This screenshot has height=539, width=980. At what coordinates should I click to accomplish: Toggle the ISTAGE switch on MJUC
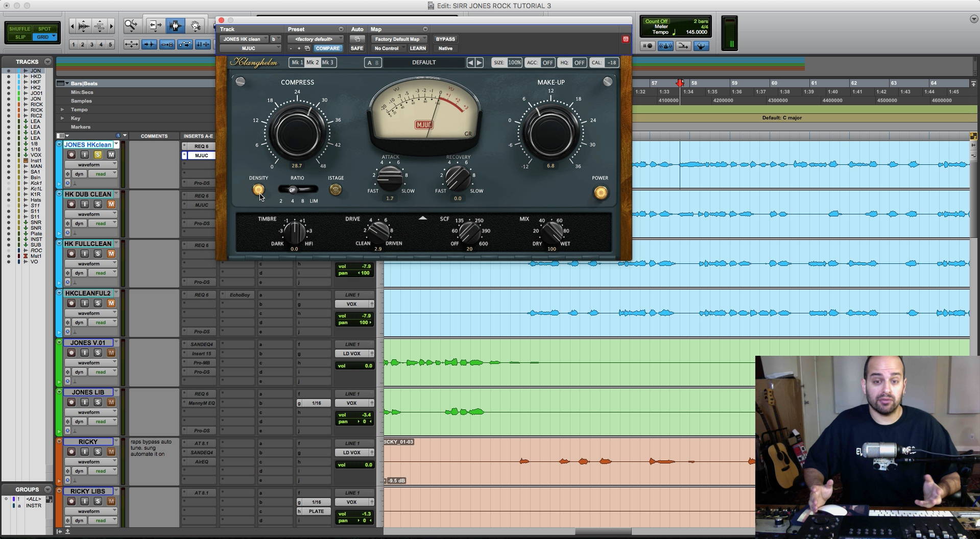tap(336, 189)
